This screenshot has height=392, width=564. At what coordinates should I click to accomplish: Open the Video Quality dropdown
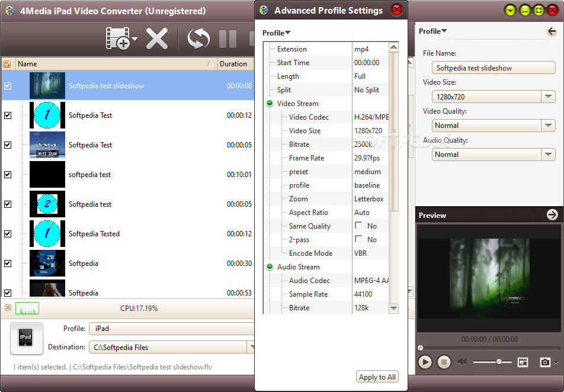pyautogui.click(x=548, y=126)
